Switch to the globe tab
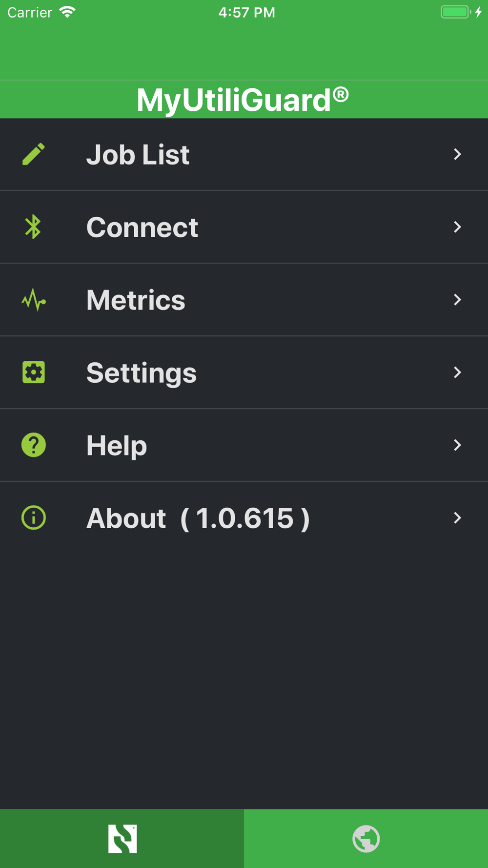Image resolution: width=488 pixels, height=868 pixels. 366,839
